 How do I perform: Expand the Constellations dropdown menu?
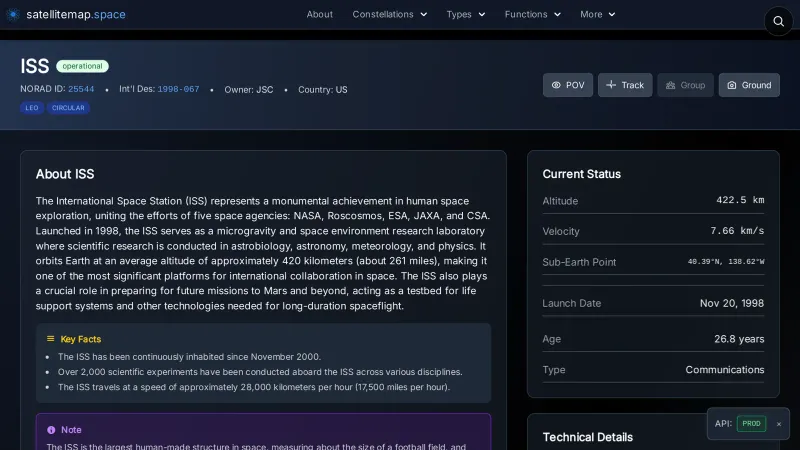tap(389, 14)
